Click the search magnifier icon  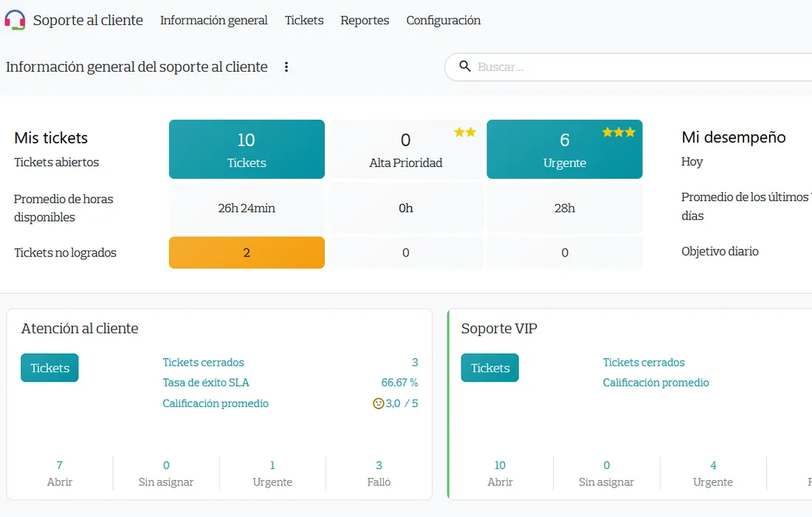(465, 66)
